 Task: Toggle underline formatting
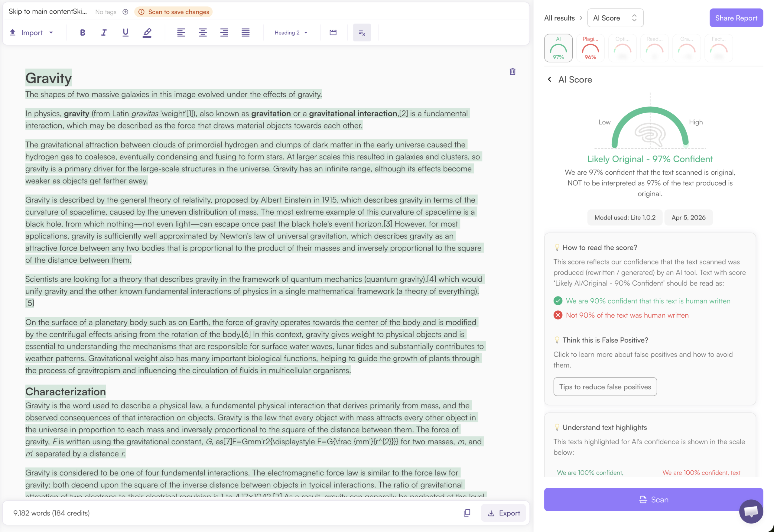click(x=125, y=33)
